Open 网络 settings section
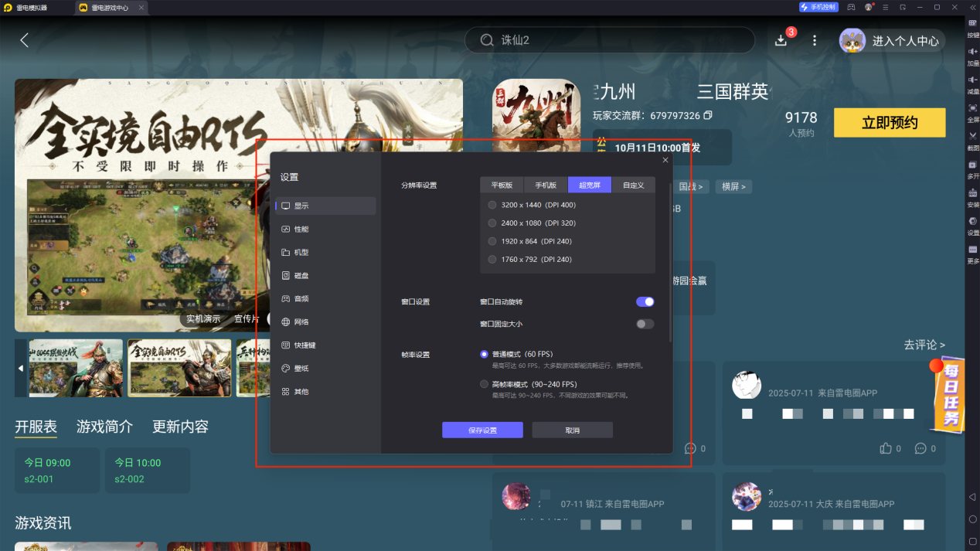This screenshot has height=551, width=980. point(325,321)
